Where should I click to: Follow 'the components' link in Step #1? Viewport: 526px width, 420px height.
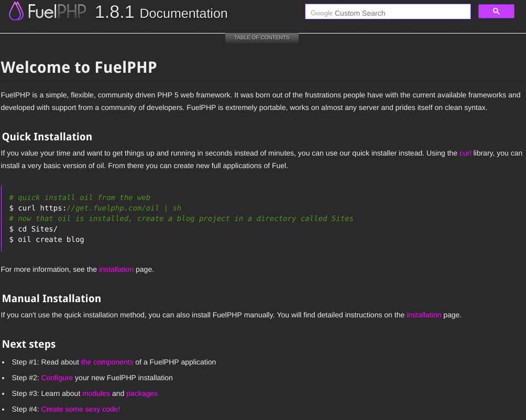[x=107, y=362]
